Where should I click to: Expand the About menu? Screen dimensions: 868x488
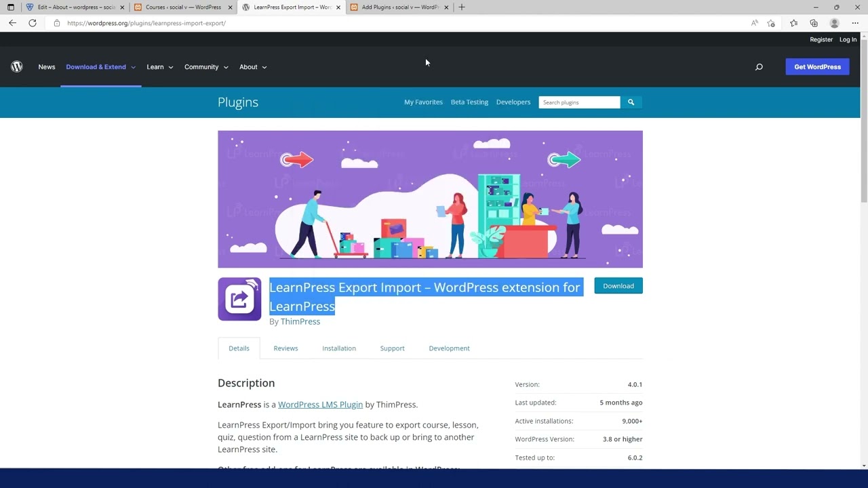[253, 66]
